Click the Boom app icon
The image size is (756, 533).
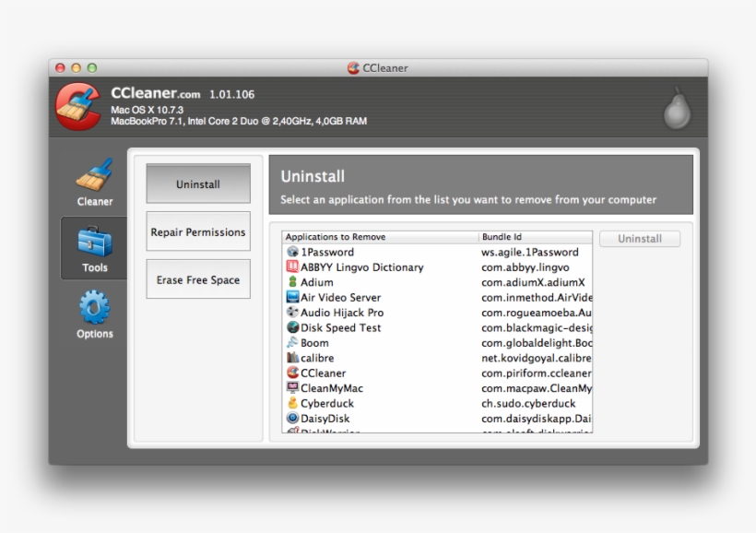click(x=292, y=342)
